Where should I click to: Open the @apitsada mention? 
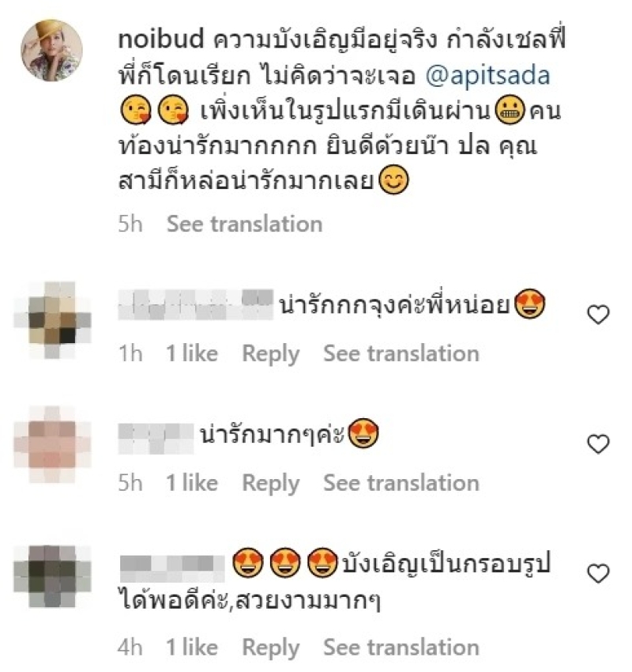coord(487,75)
